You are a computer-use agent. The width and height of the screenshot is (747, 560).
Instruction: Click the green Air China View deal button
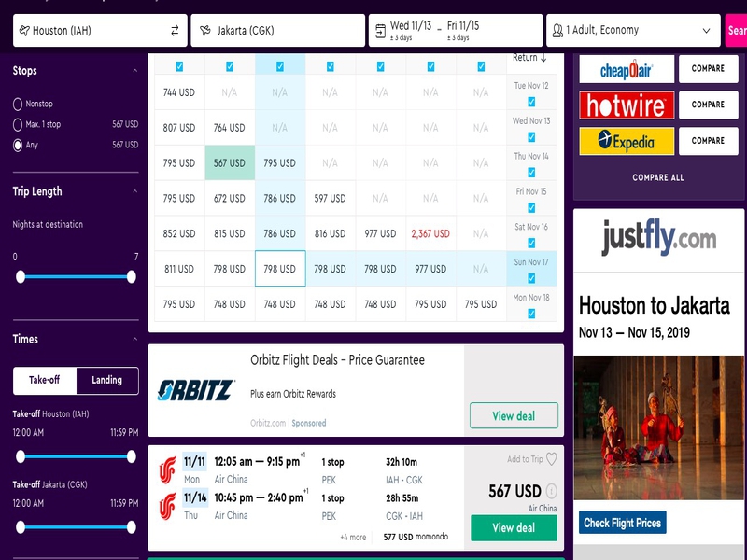point(514,527)
